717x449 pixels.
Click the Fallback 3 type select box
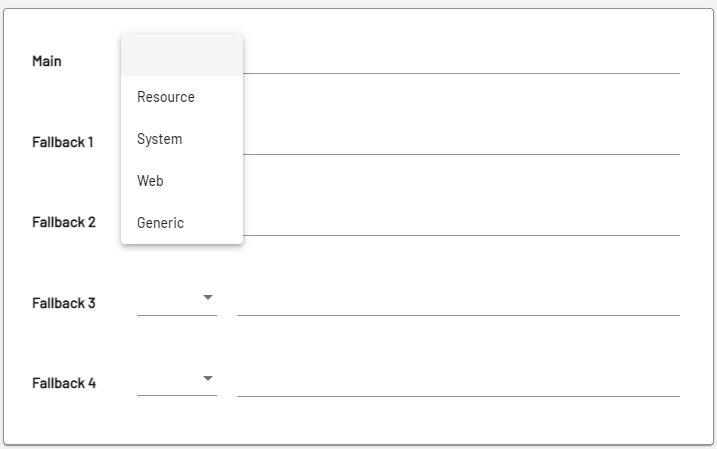tap(170, 301)
